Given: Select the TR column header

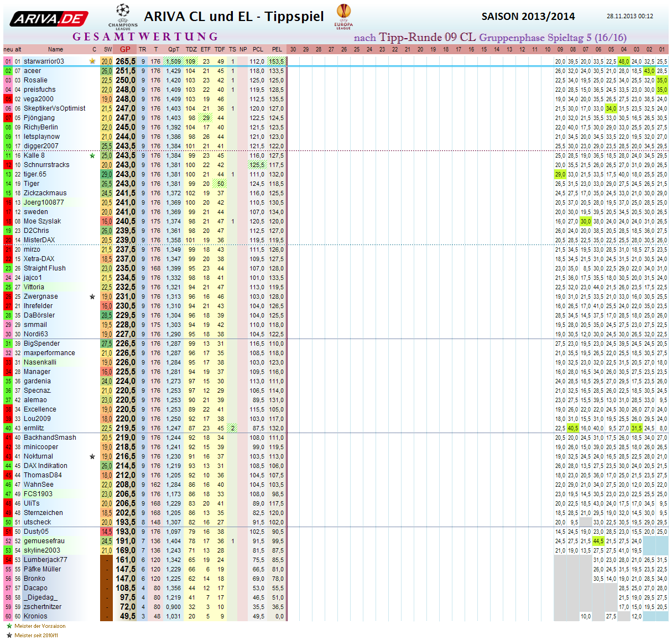Looking at the screenshot, I should point(143,49).
